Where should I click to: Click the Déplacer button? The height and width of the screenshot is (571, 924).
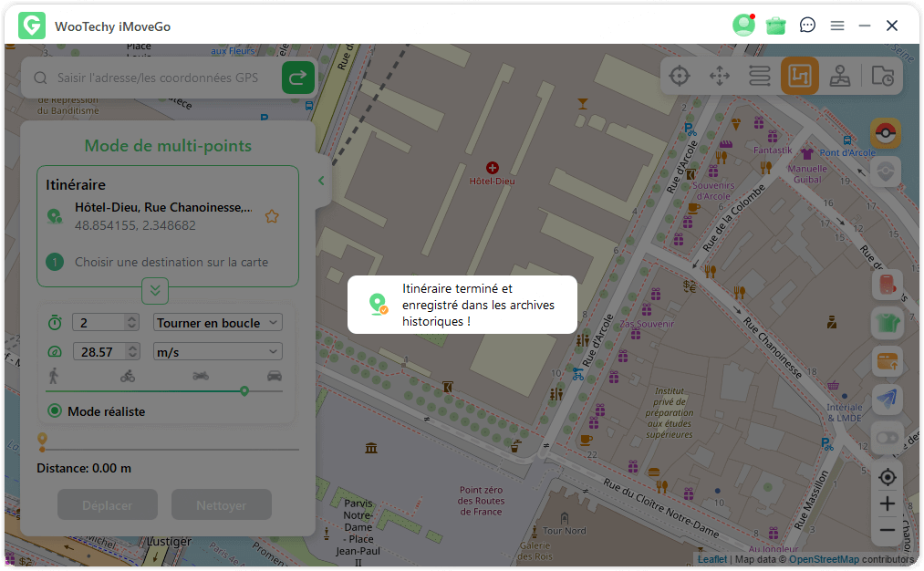[108, 505]
